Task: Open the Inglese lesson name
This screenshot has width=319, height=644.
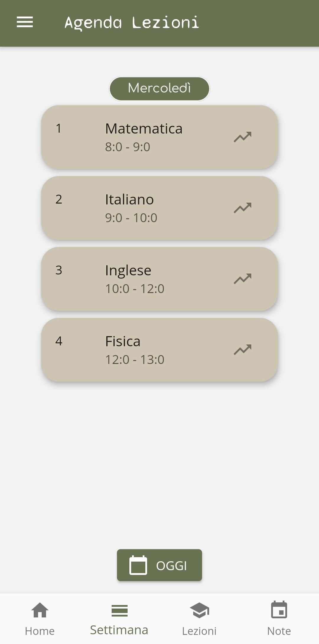Action: point(128,270)
